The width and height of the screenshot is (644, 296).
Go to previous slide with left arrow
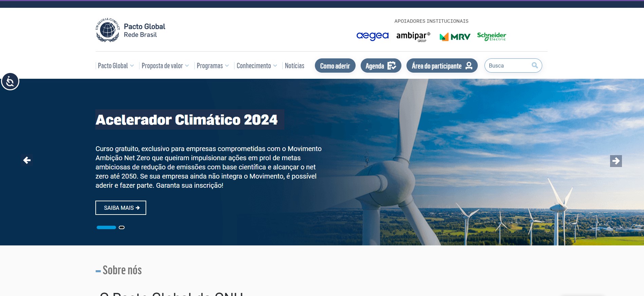coord(27,160)
